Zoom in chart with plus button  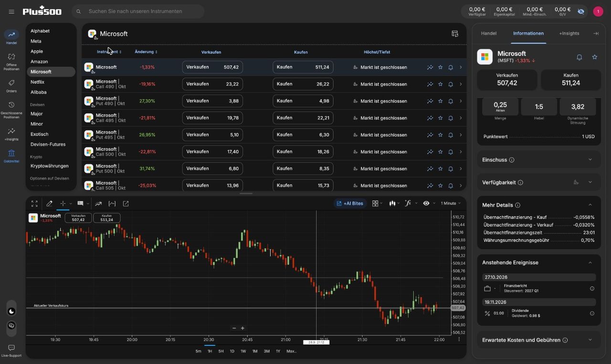242,328
